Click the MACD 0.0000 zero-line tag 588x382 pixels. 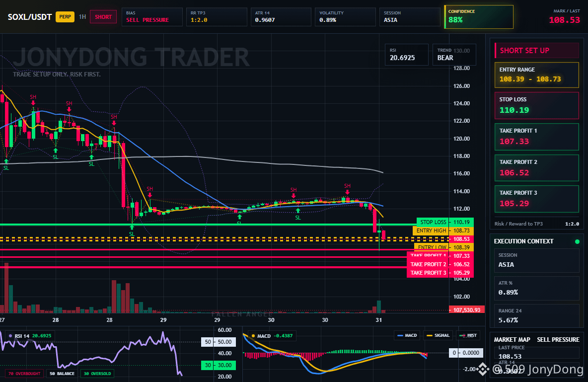[466, 353]
